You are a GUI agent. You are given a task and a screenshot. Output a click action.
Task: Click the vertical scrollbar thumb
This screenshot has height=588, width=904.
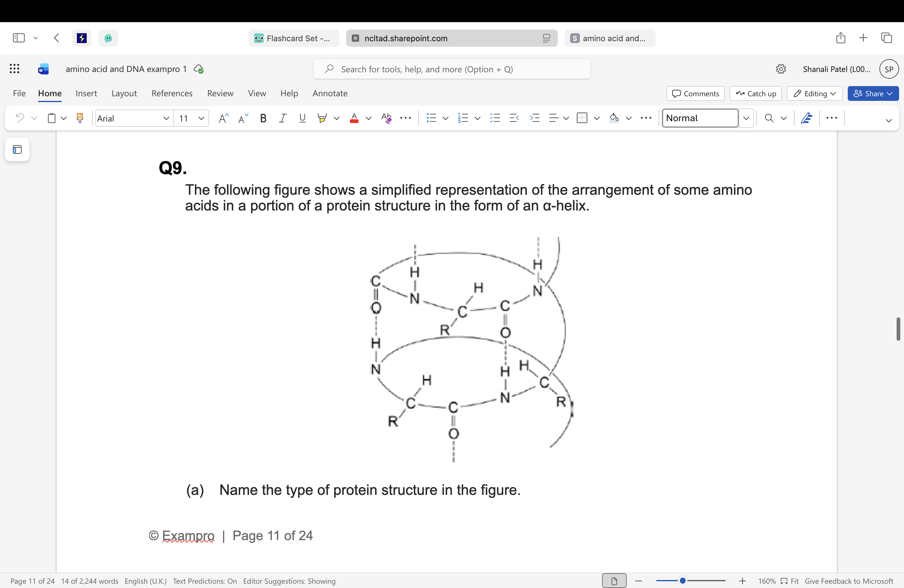point(898,329)
